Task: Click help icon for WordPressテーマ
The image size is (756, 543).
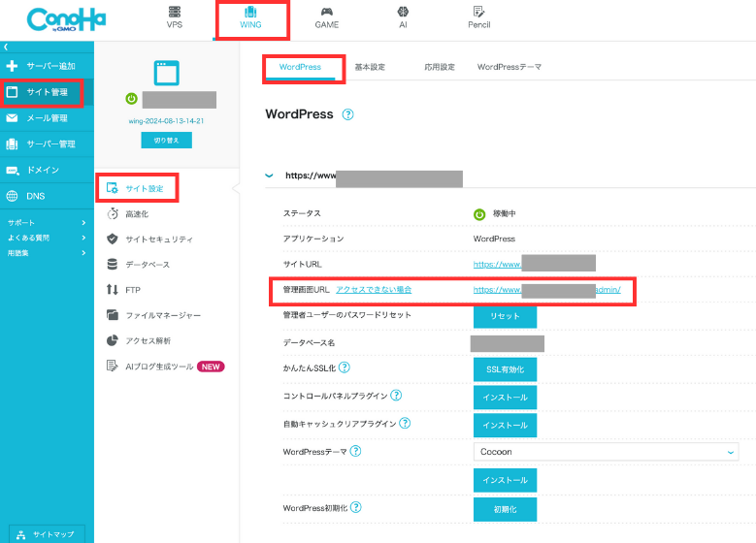Action: coord(355,452)
